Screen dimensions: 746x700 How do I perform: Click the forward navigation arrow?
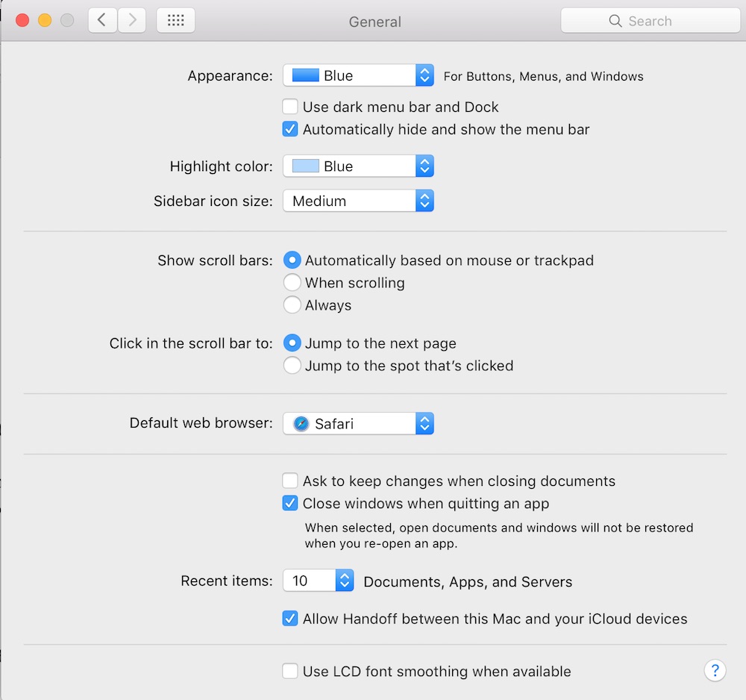point(132,21)
